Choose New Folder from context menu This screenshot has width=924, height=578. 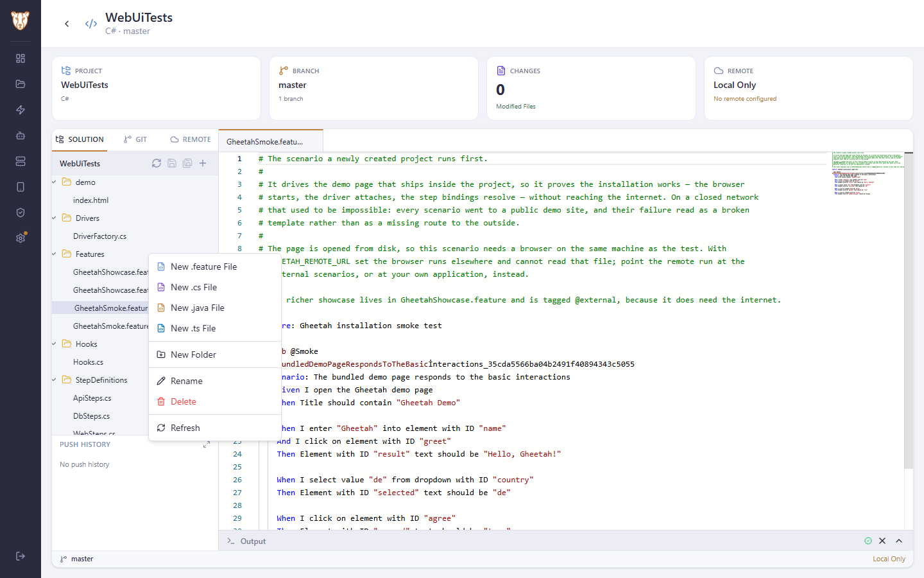pyautogui.click(x=215, y=355)
